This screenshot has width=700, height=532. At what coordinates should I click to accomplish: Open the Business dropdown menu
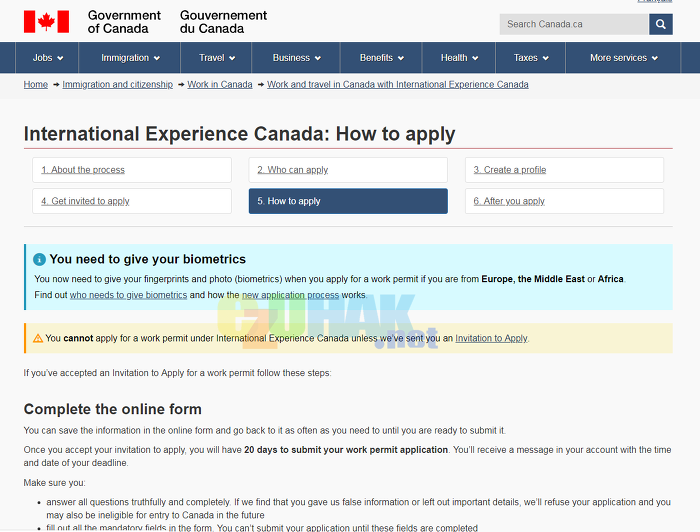tap(296, 58)
